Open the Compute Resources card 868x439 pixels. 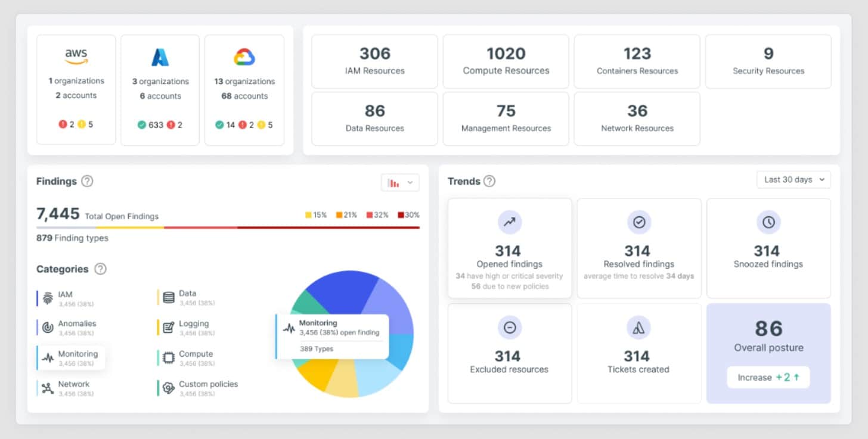pyautogui.click(x=506, y=62)
